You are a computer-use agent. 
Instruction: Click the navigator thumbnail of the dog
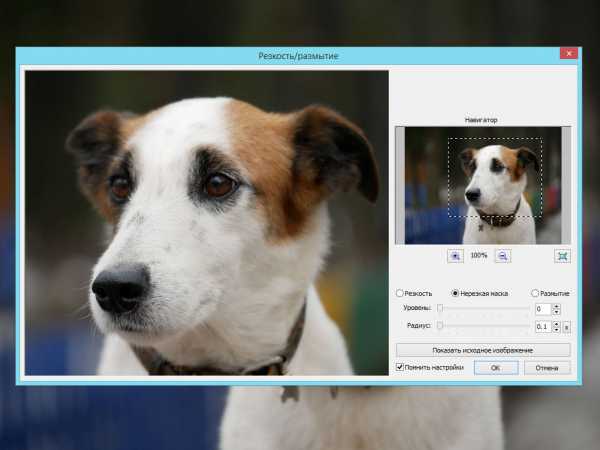pos(483,186)
